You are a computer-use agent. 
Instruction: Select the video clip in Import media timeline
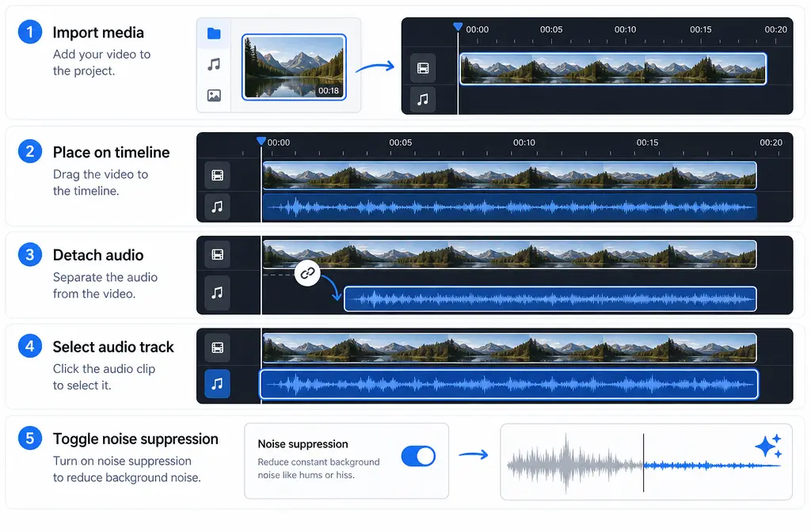tap(613, 69)
